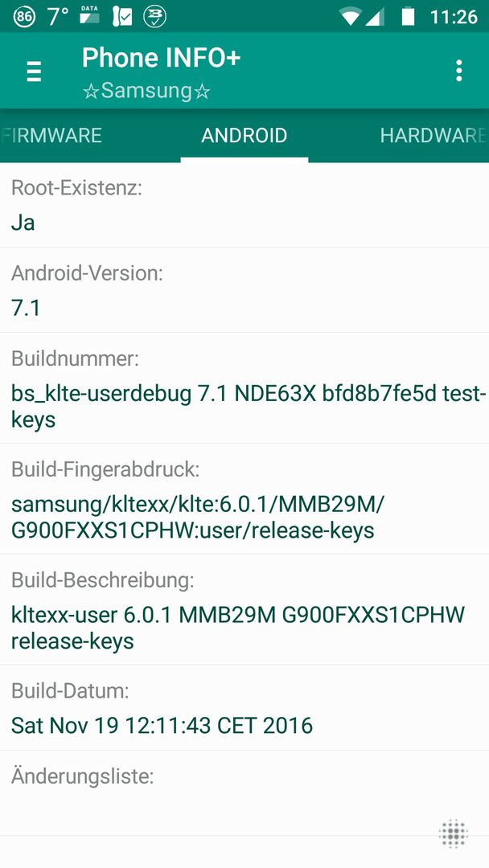
Task: Tap the battery indicator icon
Action: [408, 16]
